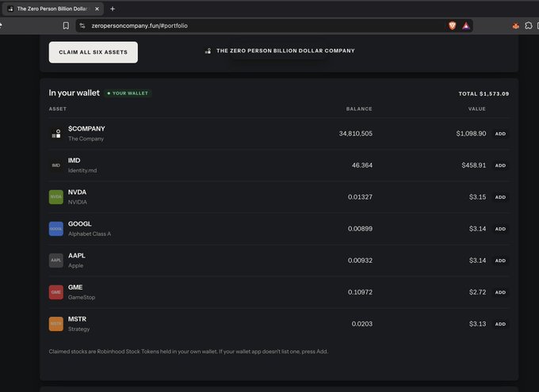Click the $COMPANY token logo icon
This screenshot has width=539, height=392.
[56, 133]
